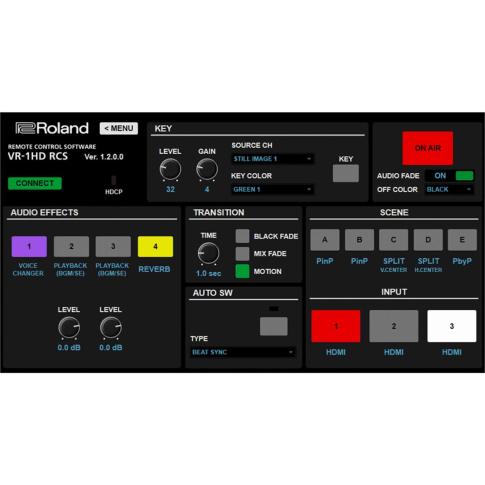Select scene B PinP
The image size is (485, 485).
point(359,240)
